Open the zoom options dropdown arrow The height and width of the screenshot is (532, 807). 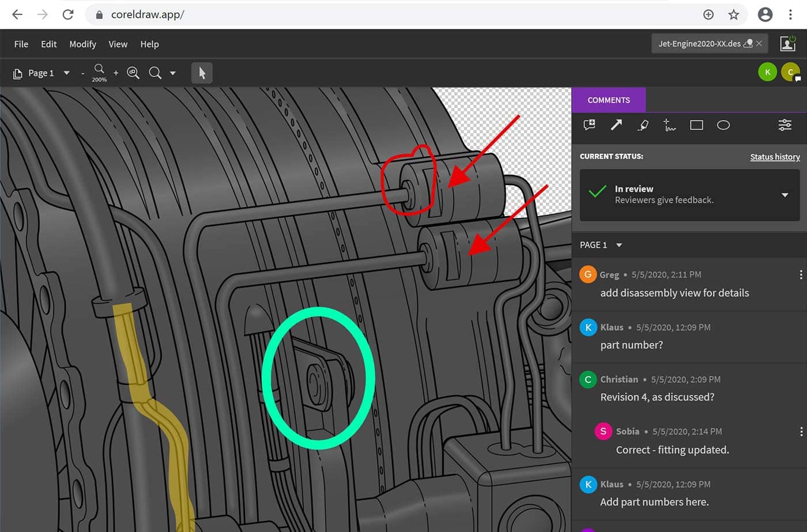click(x=173, y=73)
